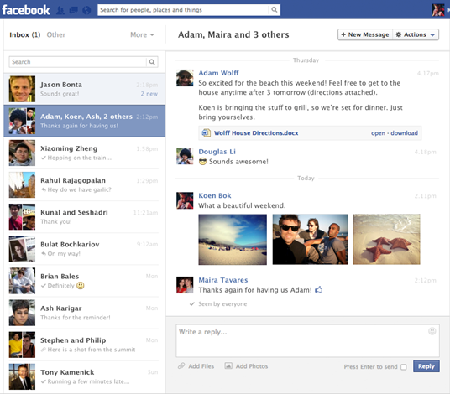Click Tony Kamenick's avatar in inbox list
This screenshot has width=450, height=394.
22,377
